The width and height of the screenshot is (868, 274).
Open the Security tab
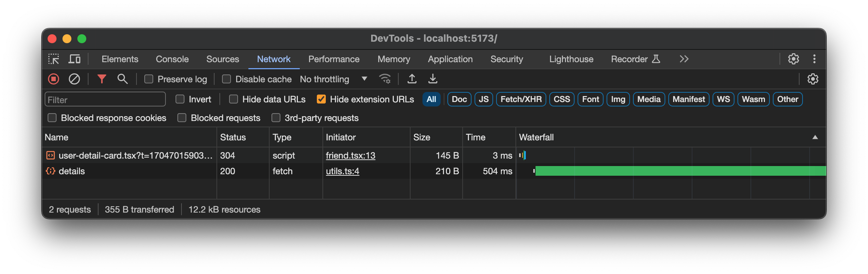click(507, 59)
